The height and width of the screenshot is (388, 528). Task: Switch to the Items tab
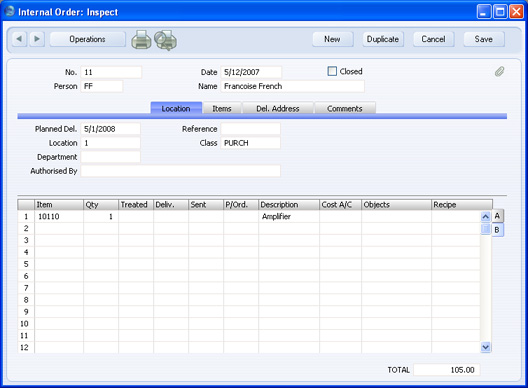point(222,108)
